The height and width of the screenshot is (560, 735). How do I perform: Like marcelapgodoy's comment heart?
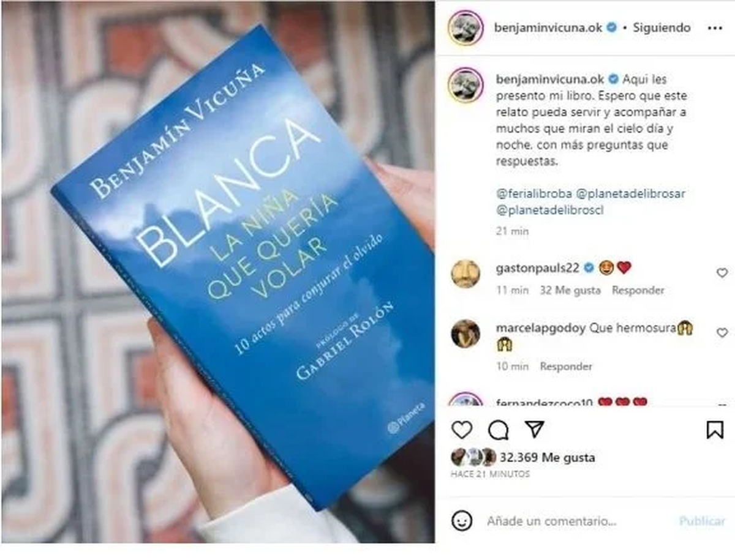tap(722, 333)
